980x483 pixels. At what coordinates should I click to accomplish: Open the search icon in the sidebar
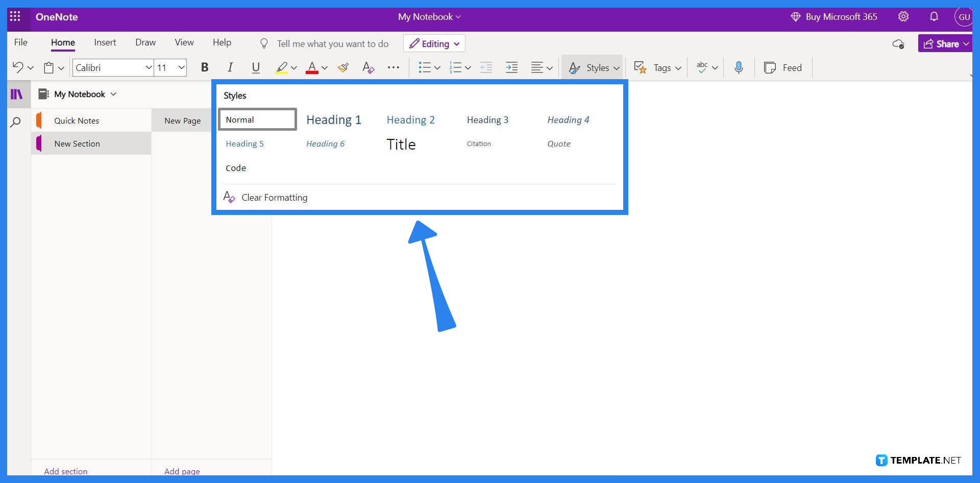16,122
